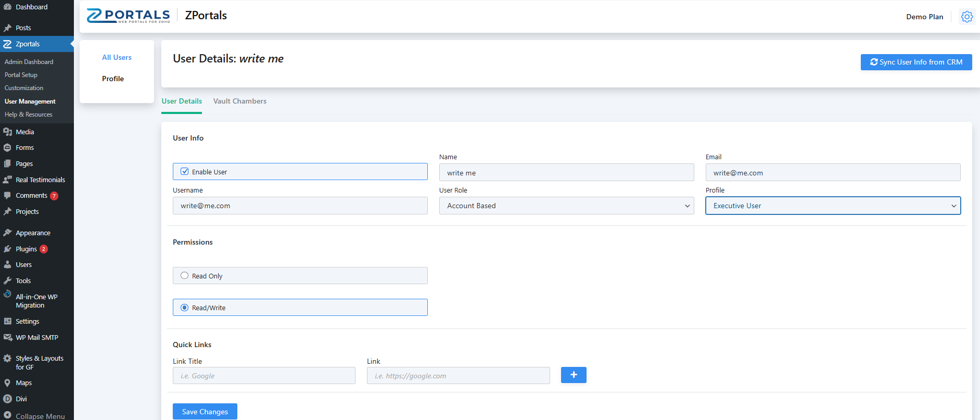Expand the Profile dropdown showing Executive User
This screenshot has height=420, width=980.
833,206
